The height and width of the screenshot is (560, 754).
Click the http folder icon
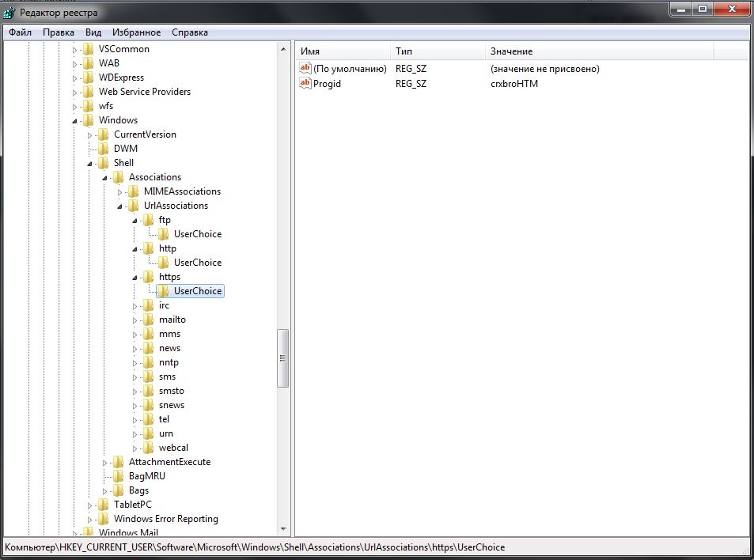click(x=149, y=248)
